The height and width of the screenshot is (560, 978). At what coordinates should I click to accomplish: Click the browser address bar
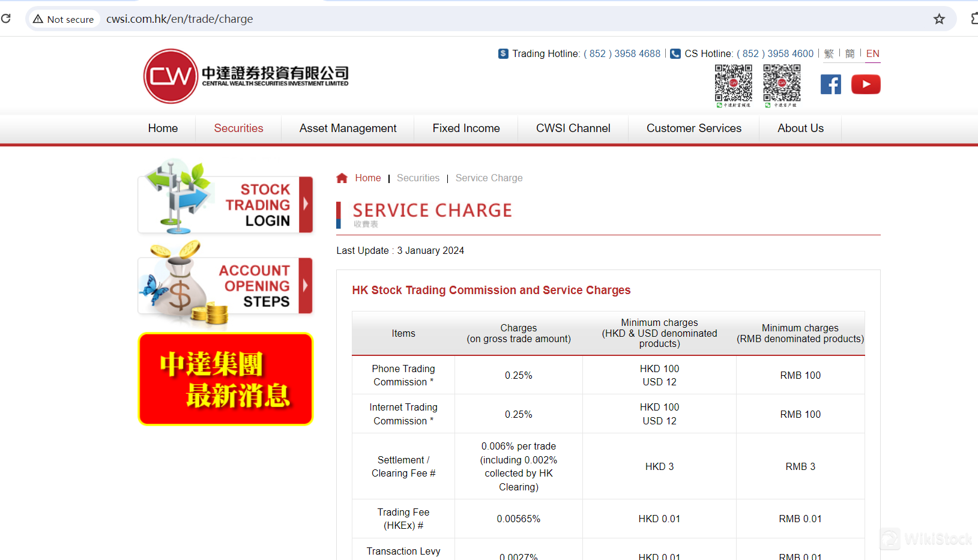click(x=180, y=19)
